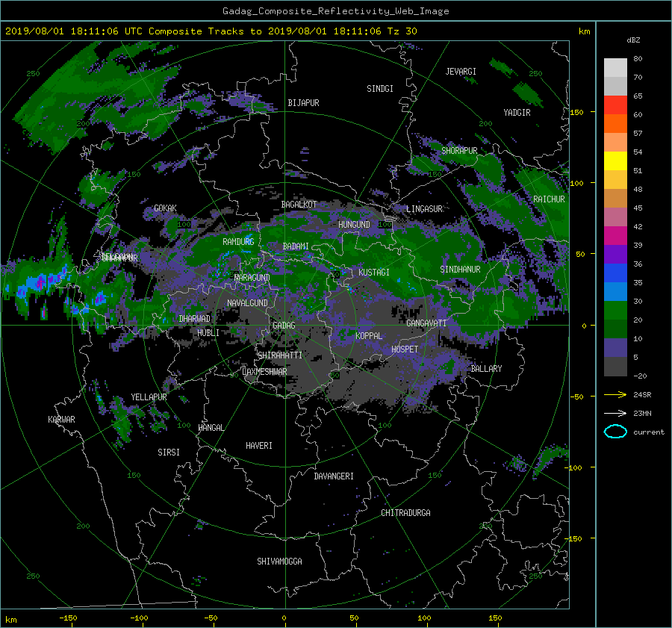Click the dBZ legend heading

(x=633, y=40)
